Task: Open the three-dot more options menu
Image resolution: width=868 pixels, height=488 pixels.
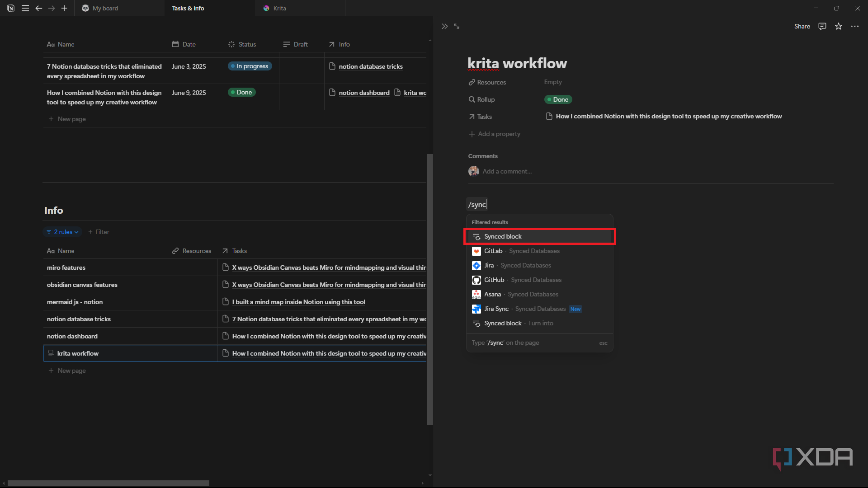Action: [x=855, y=26]
